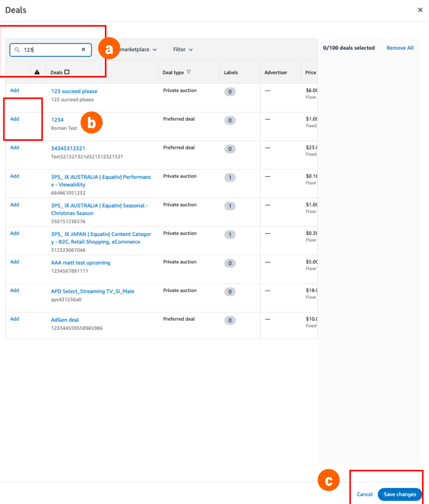Open 3PS_ IX AUSTRALIA Seasonal Christmas link
429x504 pixels.
coord(100,209)
